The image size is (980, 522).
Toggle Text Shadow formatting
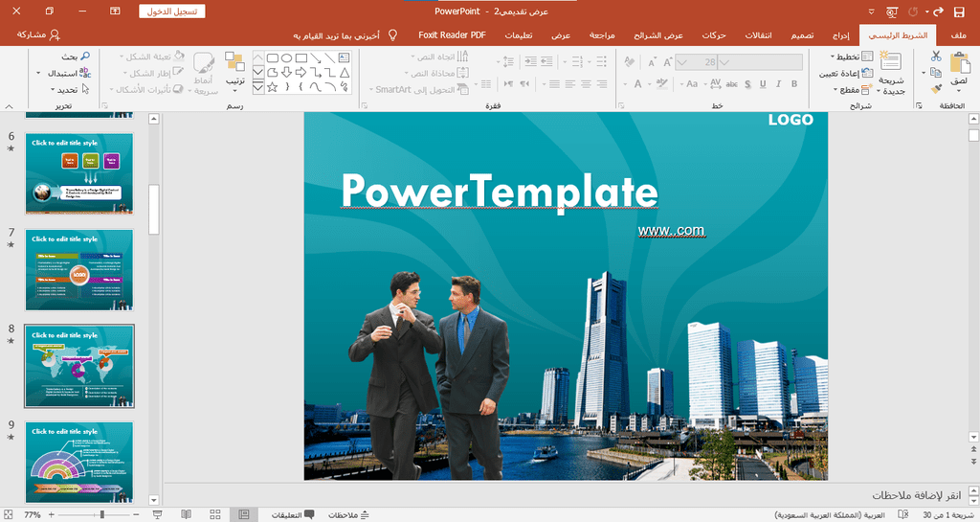click(x=748, y=83)
